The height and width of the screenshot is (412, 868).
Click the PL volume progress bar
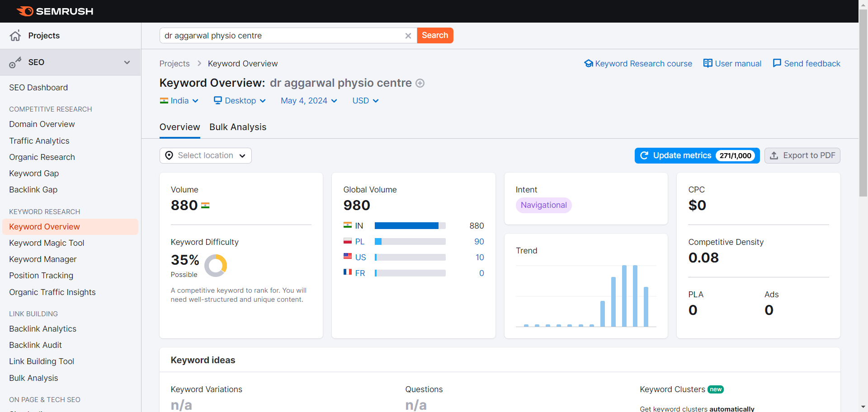coord(410,242)
